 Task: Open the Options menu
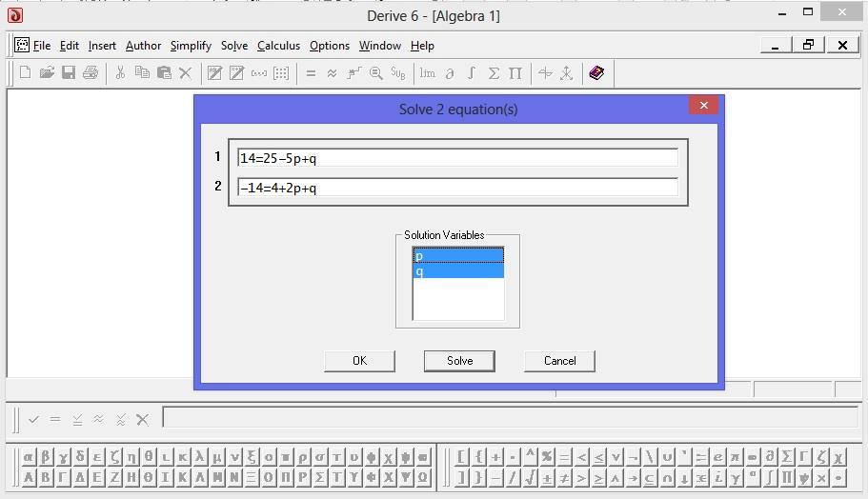(330, 46)
